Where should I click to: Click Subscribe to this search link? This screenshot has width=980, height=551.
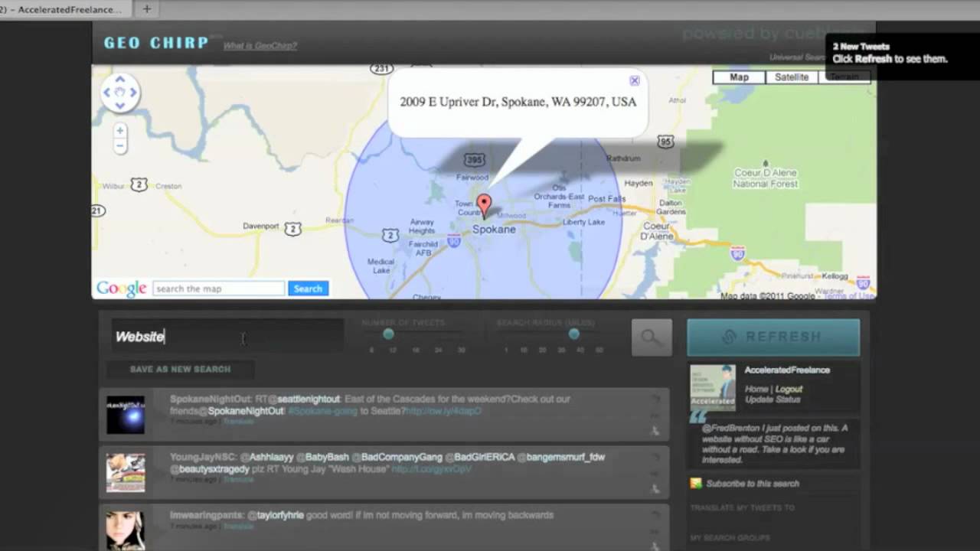coord(753,484)
